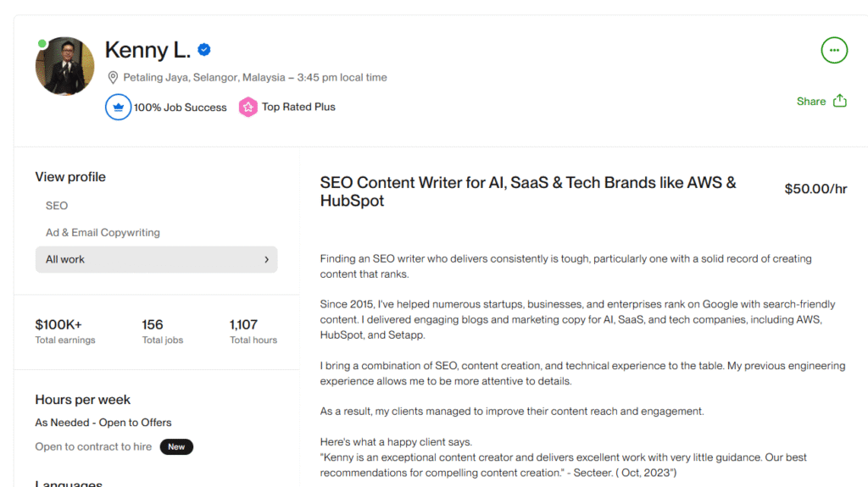Click the New badge label
Image resolution: width=868 pixels, height=487 pixels.
click(x=176, y=446)
